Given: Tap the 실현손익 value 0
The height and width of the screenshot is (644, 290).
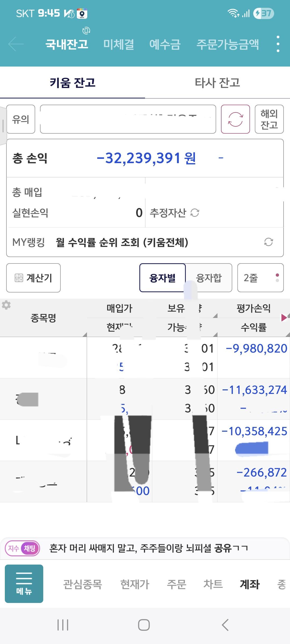Looking at the screenshot, I should 139,213.
